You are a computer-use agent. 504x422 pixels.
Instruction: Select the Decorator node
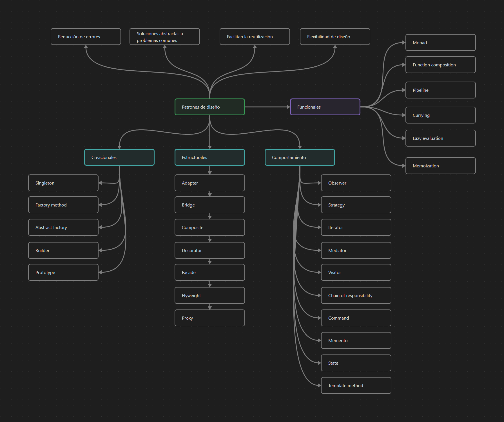point(210,250)
